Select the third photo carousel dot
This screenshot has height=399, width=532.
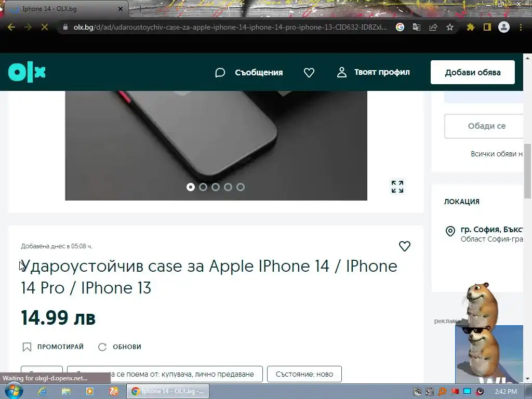click(216, 187)
